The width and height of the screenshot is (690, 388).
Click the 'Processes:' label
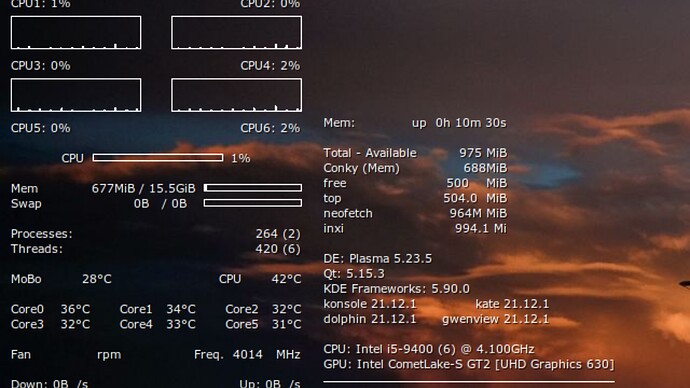point(41,234)
